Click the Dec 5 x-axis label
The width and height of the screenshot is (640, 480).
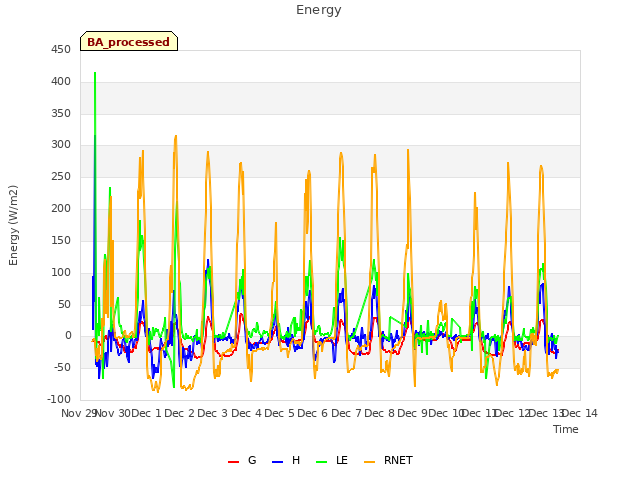coord(279,413)
